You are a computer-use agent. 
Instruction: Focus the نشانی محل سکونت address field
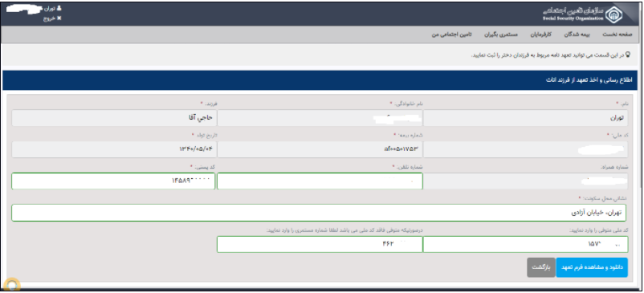[x=319, y=213]
